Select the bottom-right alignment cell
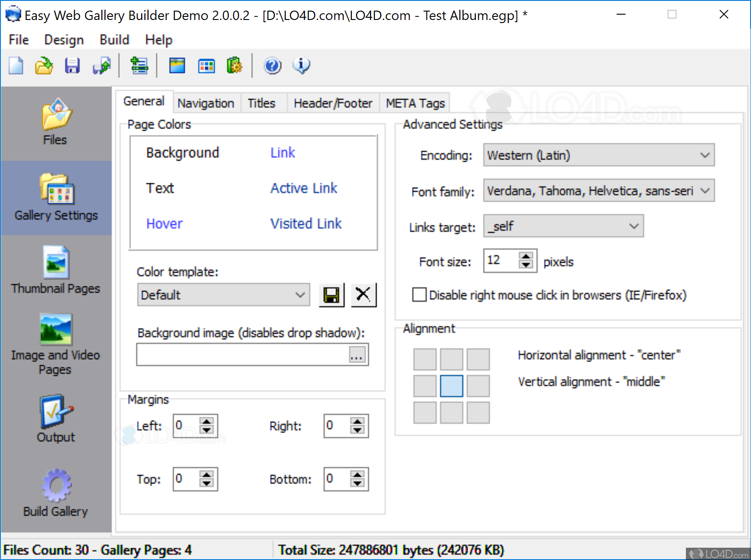 point(478,413)
